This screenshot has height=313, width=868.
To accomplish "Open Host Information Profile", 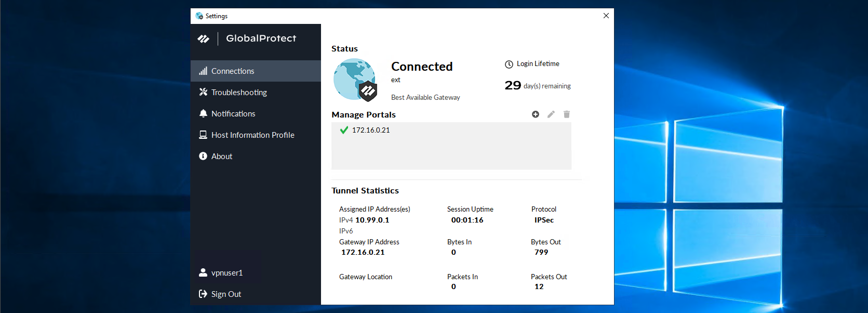I will pyautogui.click(x=252, y=135).
